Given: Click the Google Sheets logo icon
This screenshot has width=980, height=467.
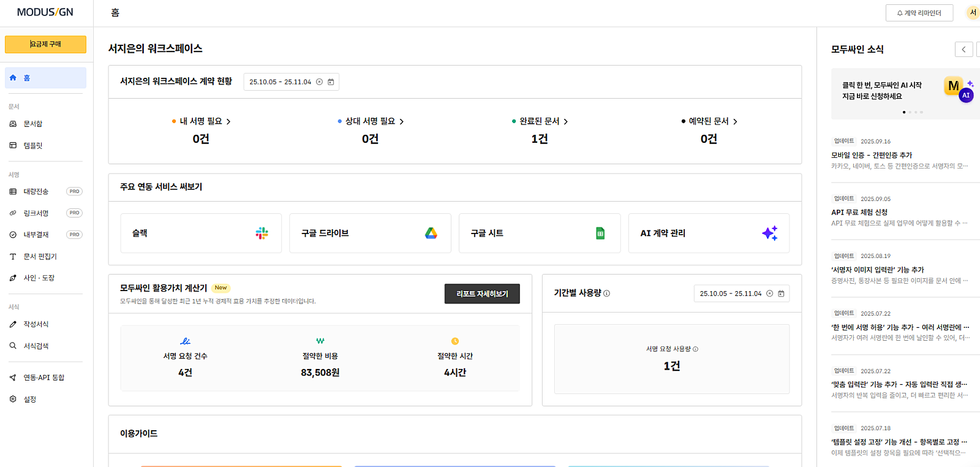Looking at the screenshot, I should pos(600,233).
